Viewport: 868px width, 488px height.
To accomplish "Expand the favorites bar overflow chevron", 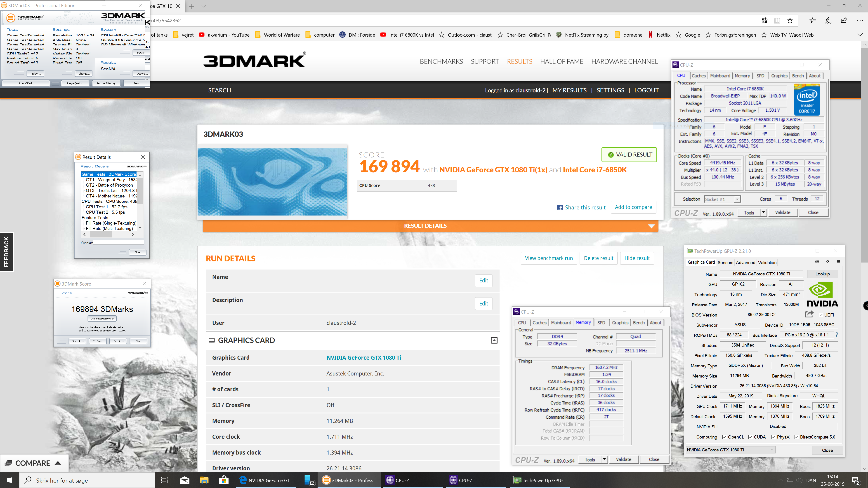I will pyautogui.click(x=860, y=35).
